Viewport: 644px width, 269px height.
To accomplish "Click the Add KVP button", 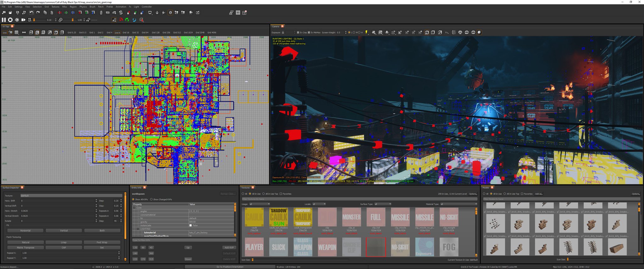I will click(229, 247).
